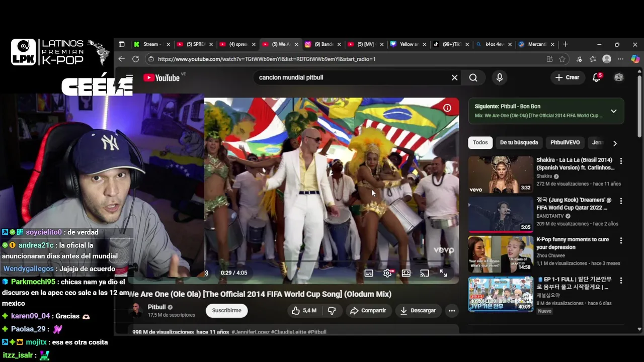
Task: Open EP 1-1 FULL video thumbnail
Action: point(501,294)
